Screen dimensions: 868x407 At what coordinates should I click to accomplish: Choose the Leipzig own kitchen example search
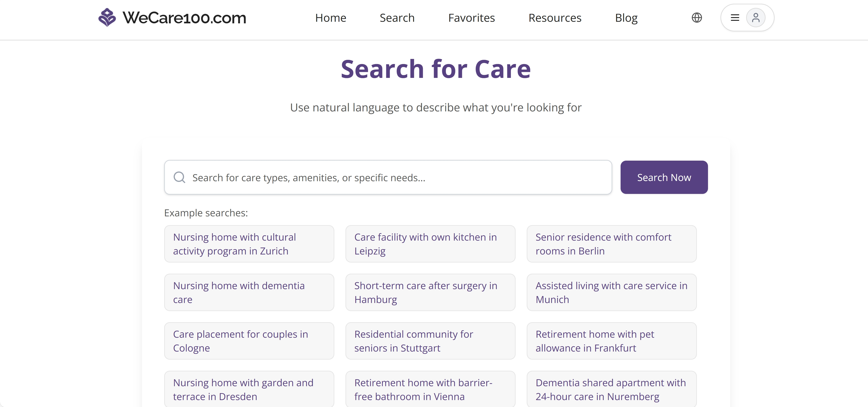(x=430, y=244)
